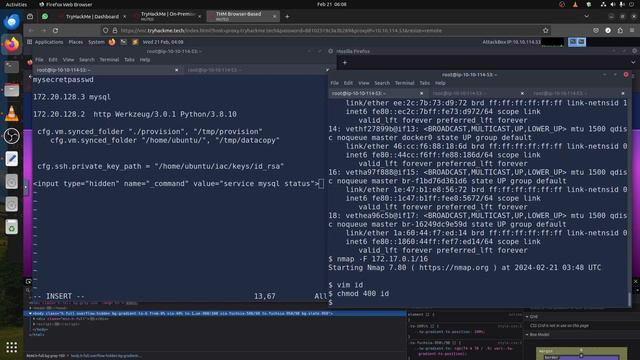Click the '172.20.128.3 mysql' line in vim
This screenshot has width=640, height=360.
point(71,97)
